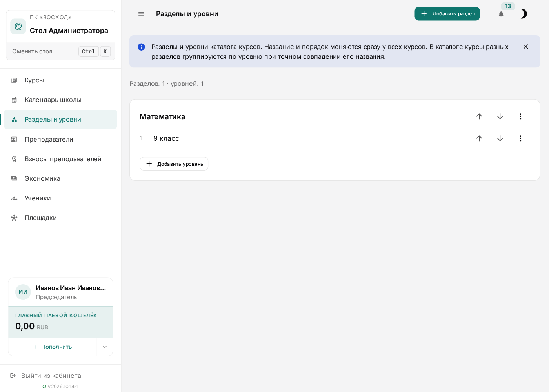The width and height of the screenshot is (549, 392).
Task: Move the 9 класс level up
Action: point(479,138)
